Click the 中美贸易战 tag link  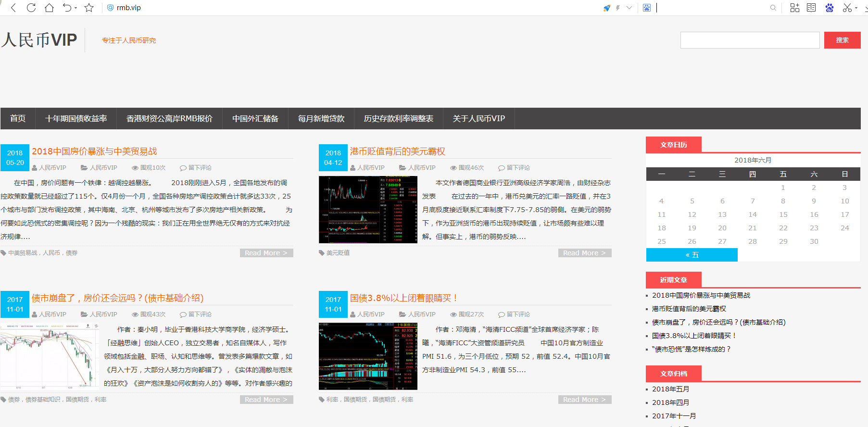point(23,253)
